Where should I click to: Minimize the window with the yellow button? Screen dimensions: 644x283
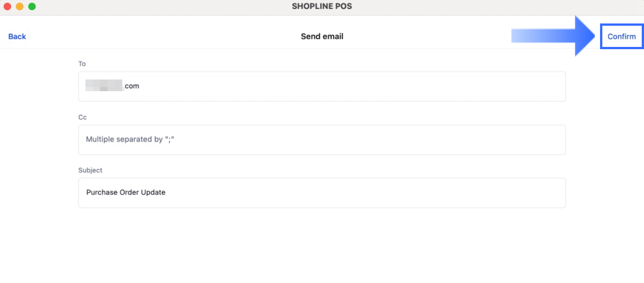coord(20,6)
